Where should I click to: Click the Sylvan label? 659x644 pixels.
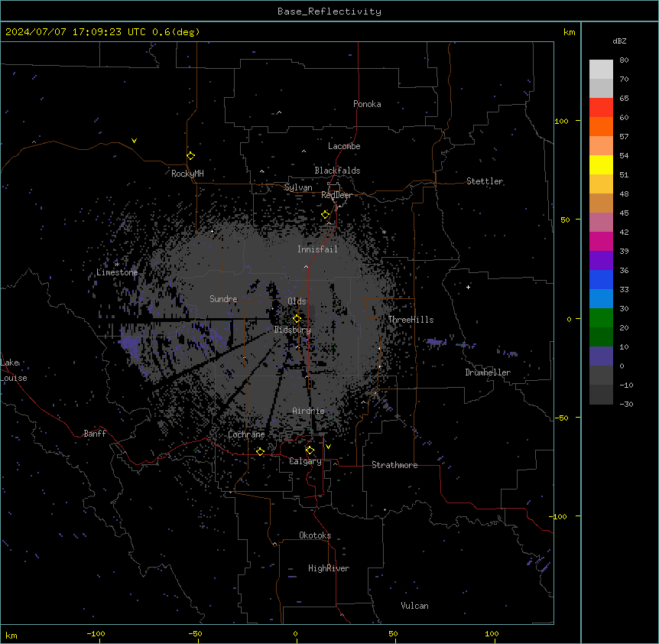coord(298,187)
